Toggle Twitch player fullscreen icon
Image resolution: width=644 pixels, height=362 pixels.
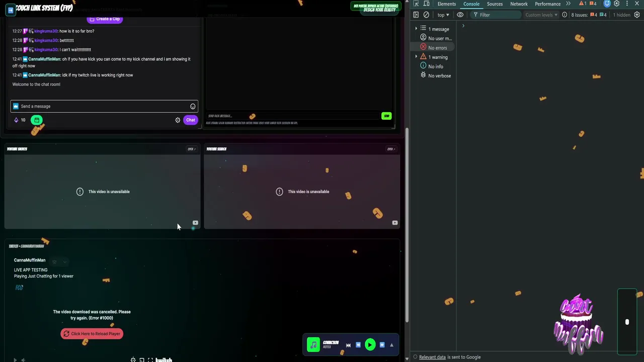pos(150,360)
